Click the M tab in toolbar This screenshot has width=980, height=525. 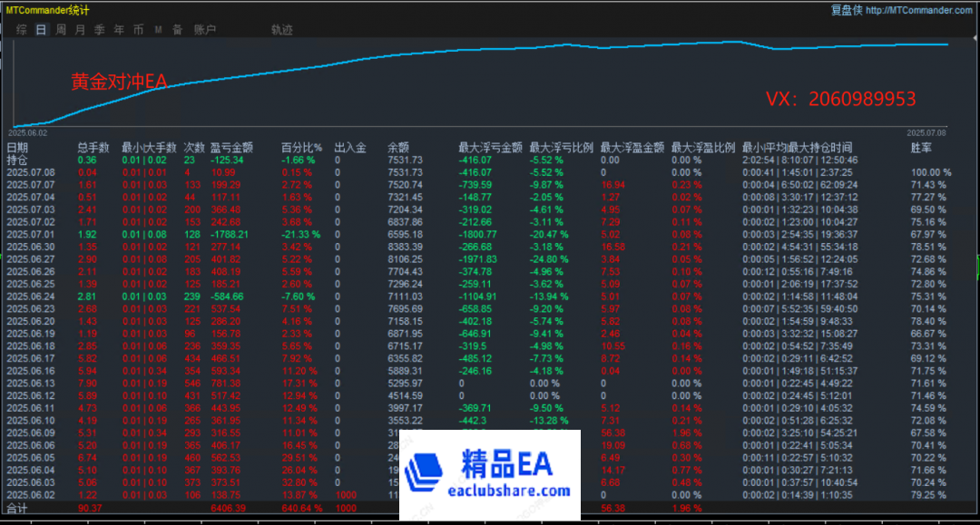tap(158, 30)
